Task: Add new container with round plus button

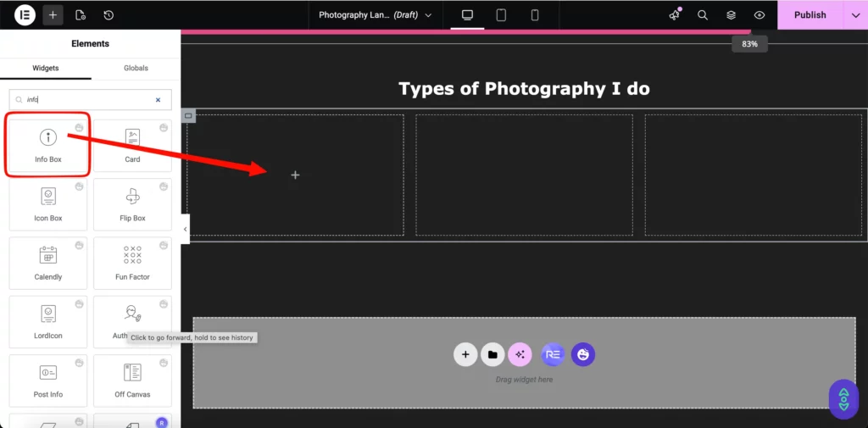Action: pos(465,354)
